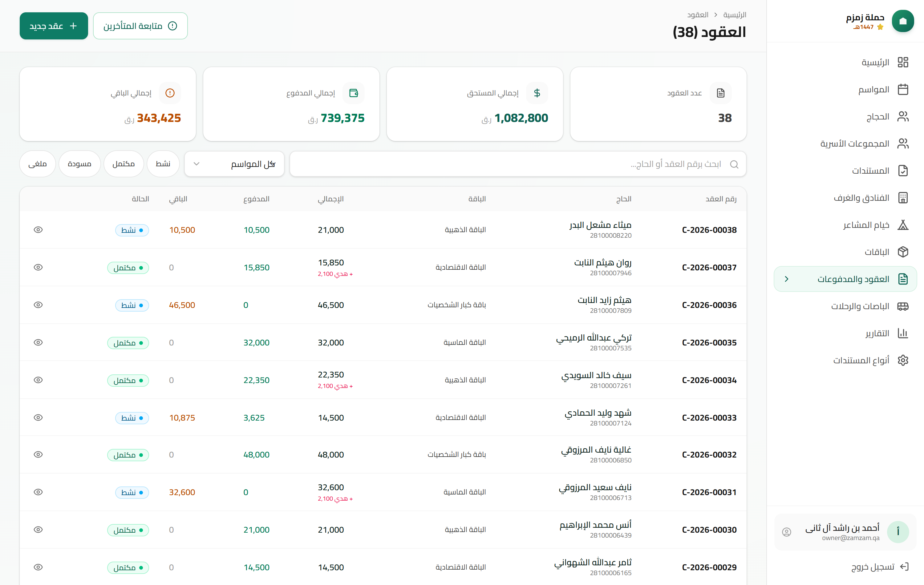This screenshot has height=585, width=924.
Task: Go to الرئيسية breadcrumb link
Action: click(735, 14)
